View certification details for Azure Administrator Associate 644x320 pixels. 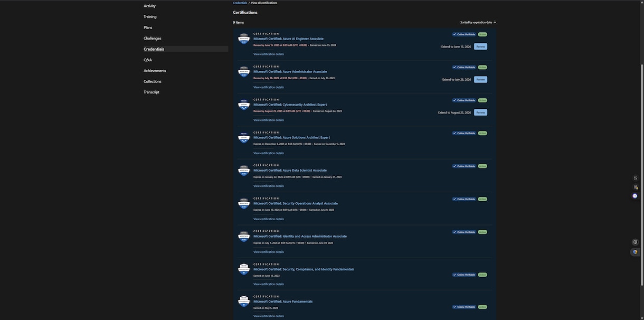coord(269,87)
